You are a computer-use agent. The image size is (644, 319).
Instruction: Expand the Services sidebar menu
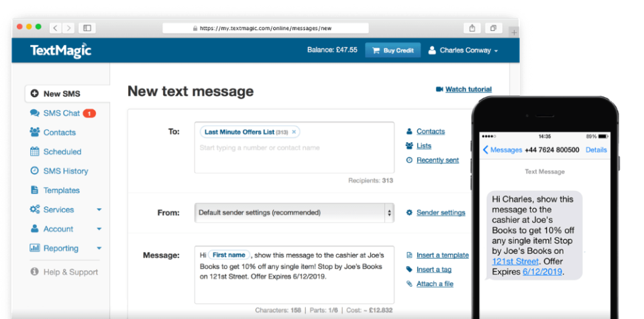coord(99,210)
